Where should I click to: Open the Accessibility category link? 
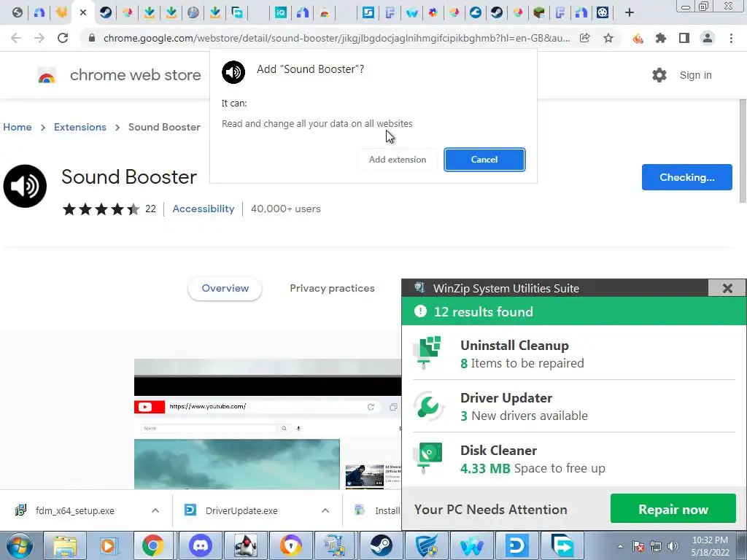204,209
